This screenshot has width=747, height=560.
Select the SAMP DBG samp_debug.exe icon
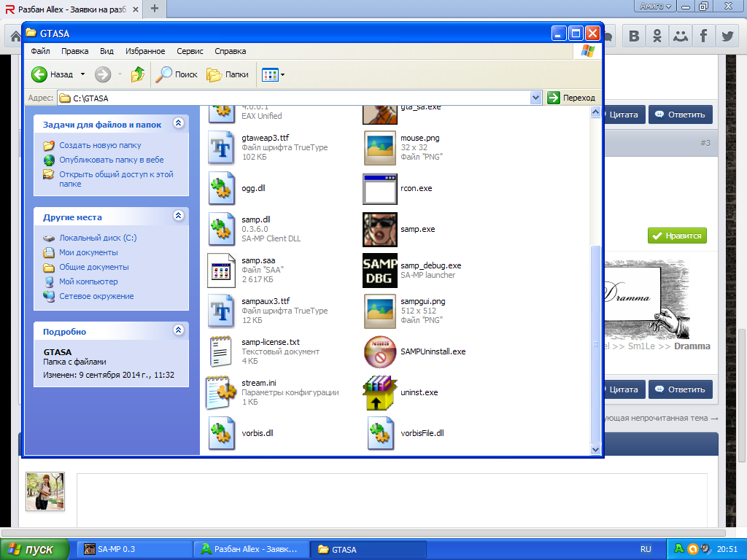379,271
